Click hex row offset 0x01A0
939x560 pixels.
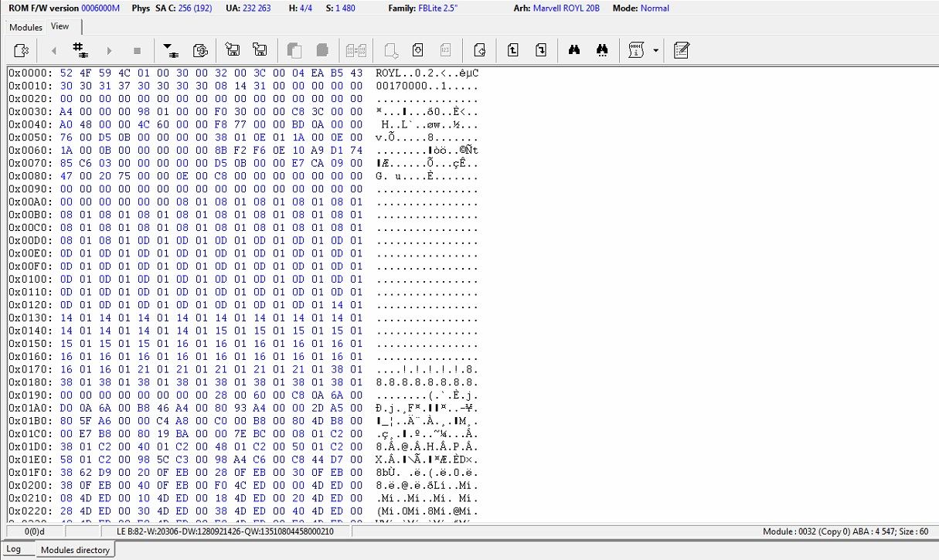pyautogui.click(x=31, y=408)
